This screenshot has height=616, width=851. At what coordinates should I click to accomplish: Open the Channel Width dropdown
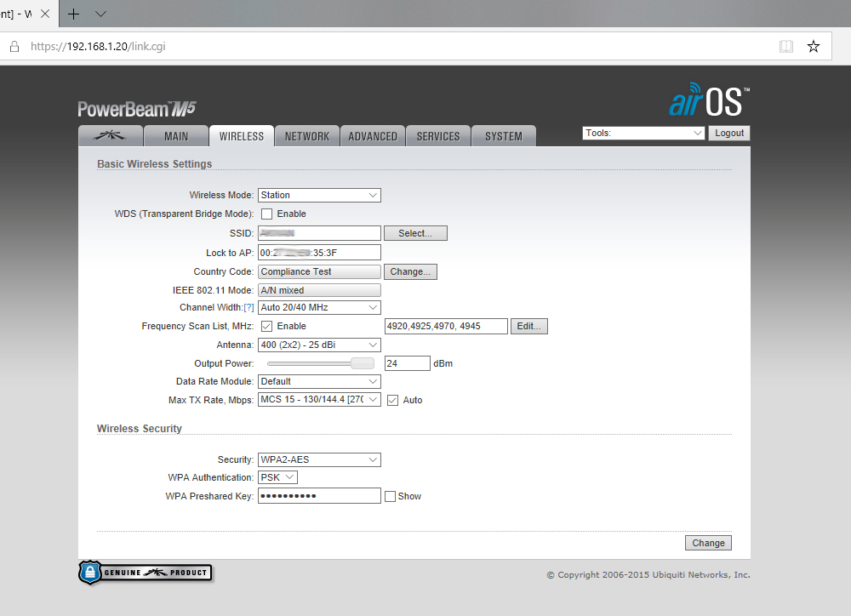[x=319, y=308]
